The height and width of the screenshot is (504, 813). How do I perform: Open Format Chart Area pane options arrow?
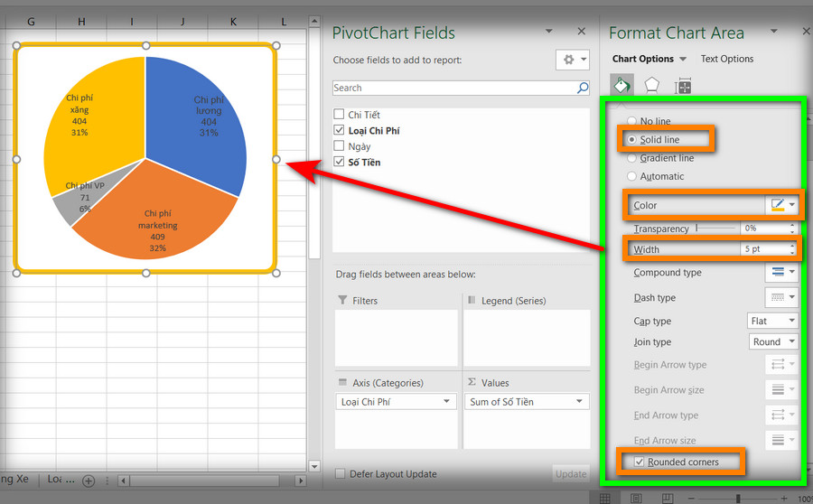point(773,31)
